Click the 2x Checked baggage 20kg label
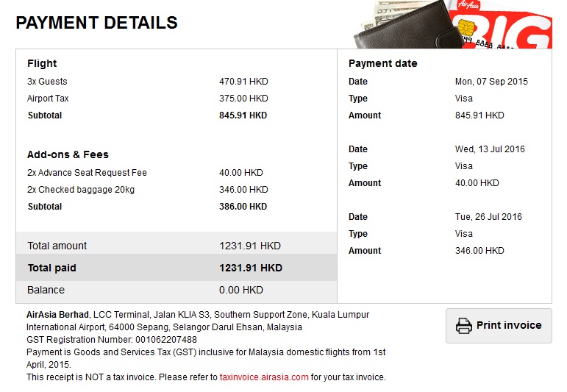This screenshot has height=392, width=567. [81, 190]
